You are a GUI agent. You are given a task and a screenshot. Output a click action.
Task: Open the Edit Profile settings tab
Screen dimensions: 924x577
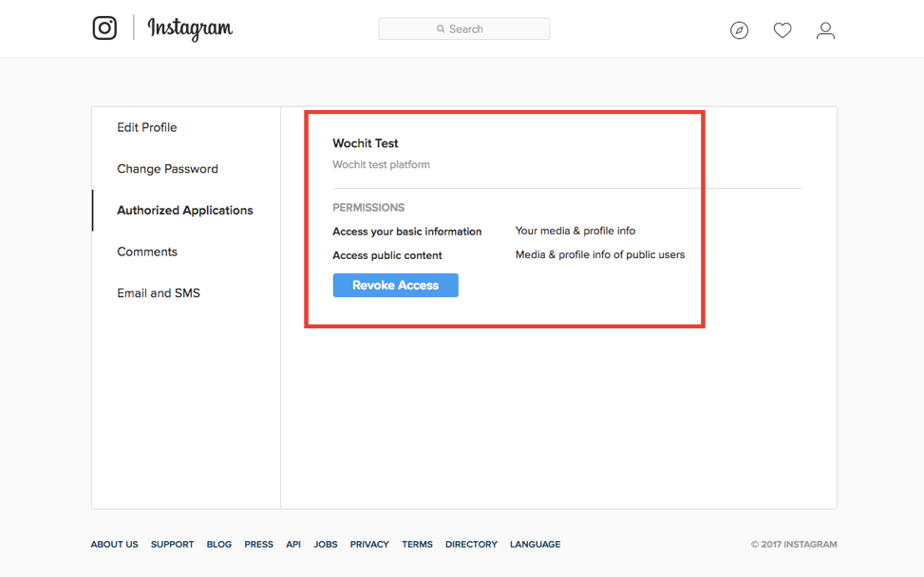point(147,127)
